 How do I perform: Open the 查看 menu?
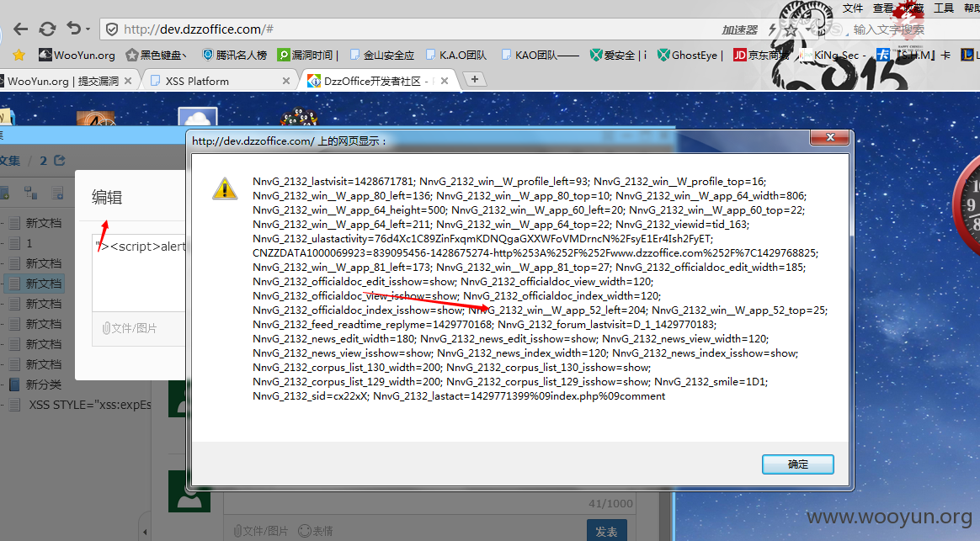[883, 8]
